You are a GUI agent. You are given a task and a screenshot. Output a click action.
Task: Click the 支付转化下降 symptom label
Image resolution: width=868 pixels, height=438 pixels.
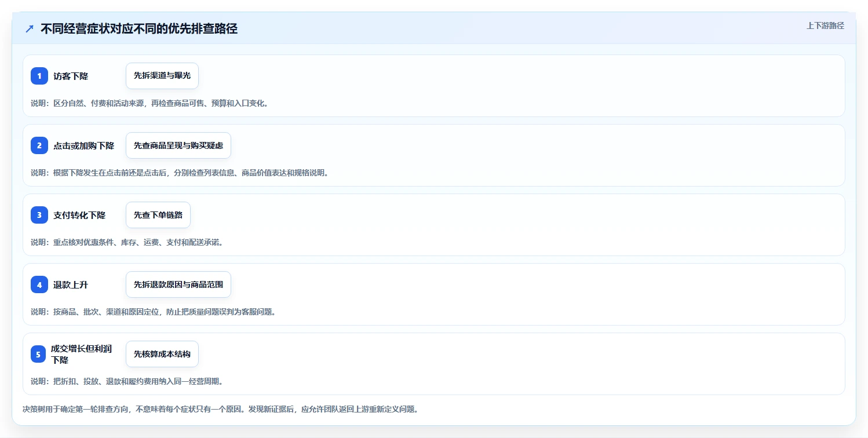[x=79, y=215]
